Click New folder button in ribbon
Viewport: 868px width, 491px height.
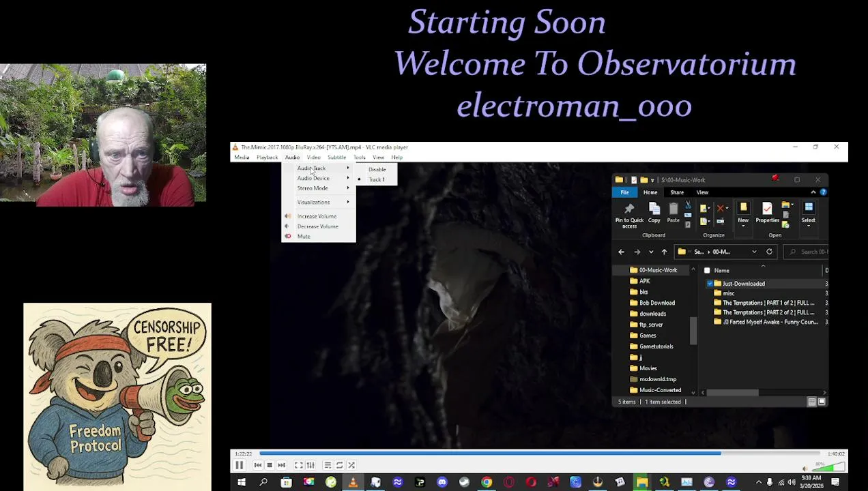pos(743,213)
